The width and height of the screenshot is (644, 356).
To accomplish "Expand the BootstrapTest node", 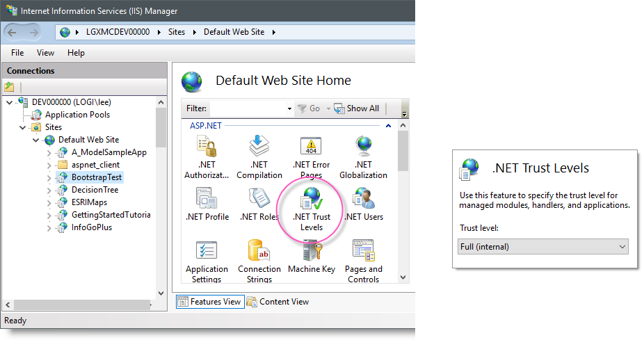I will click(49, 178).
